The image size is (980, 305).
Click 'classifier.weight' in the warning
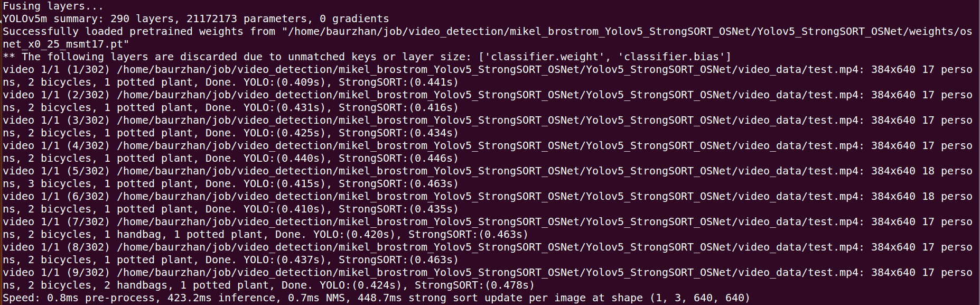pos(545,57)
